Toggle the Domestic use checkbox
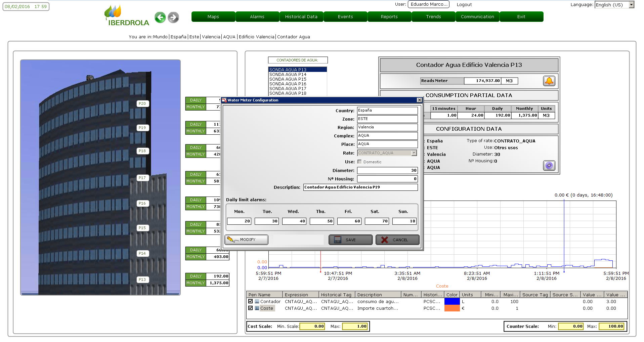 click(359, 162)
